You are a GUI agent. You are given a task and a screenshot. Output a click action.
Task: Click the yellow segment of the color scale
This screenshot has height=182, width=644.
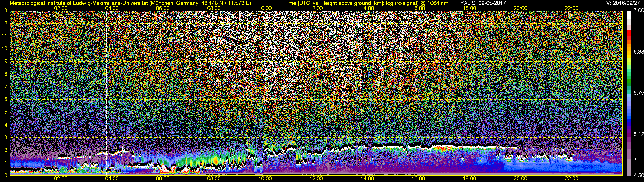point(629,59)
